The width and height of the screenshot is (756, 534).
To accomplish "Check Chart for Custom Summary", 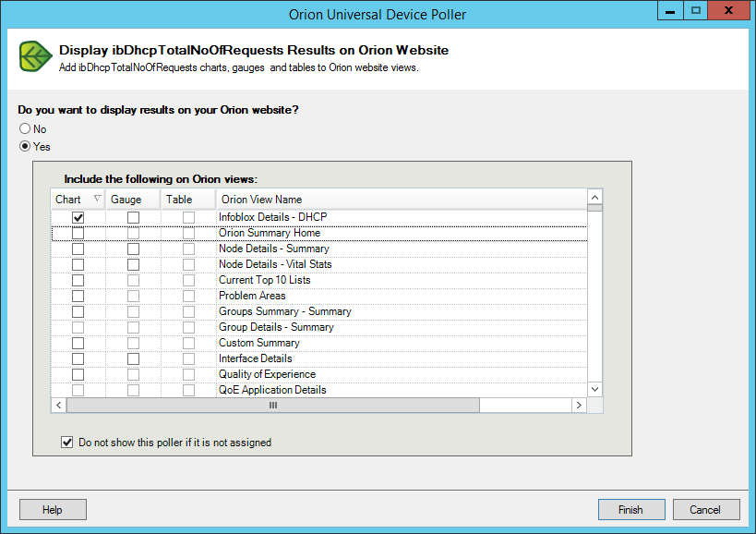I will tap(78, 343).
